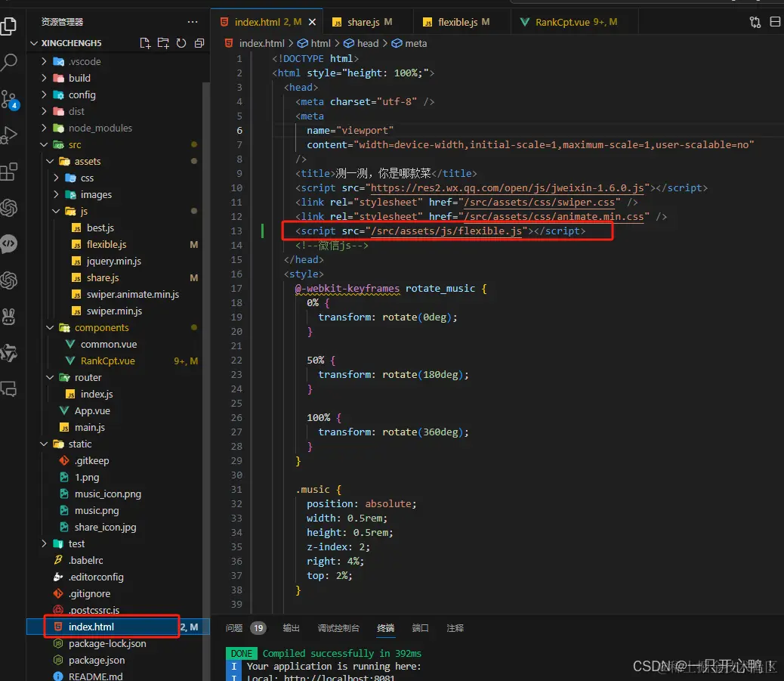Screen dimensions: 784x681
Task: Click the html breadcrumb item
Action: click(x=314, y=43)
